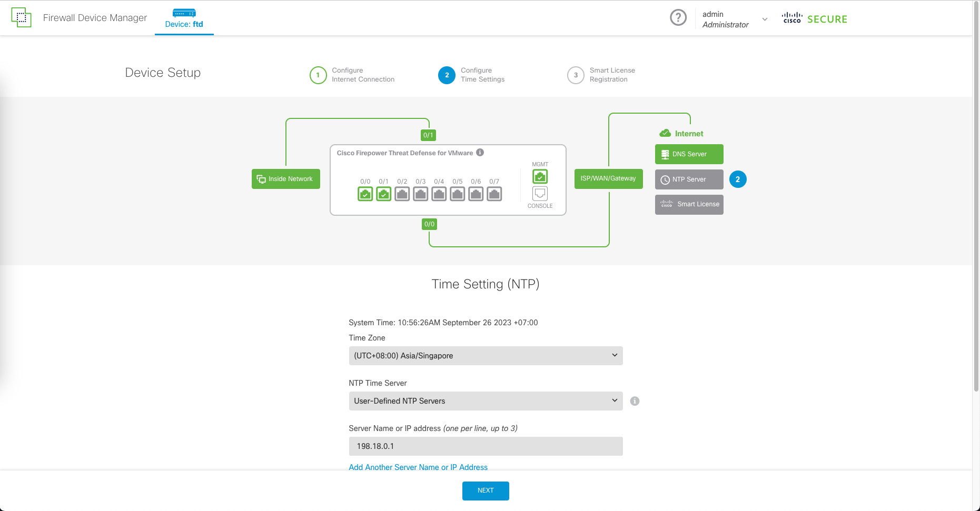Viewport: 980px width, 511px height.
Task: Switch to the Device: ftd tab
Action: (x=184, y=18)
